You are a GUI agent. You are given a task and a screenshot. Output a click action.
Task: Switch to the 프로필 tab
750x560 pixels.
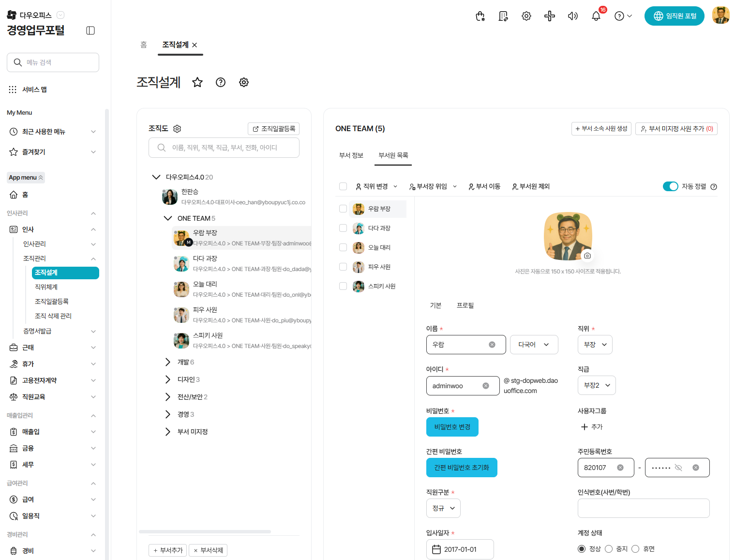(465, 305)
